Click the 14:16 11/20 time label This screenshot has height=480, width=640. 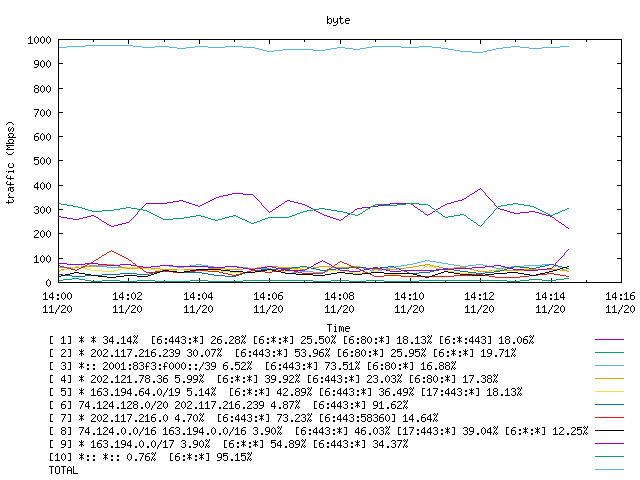click(x=620, y=302)
